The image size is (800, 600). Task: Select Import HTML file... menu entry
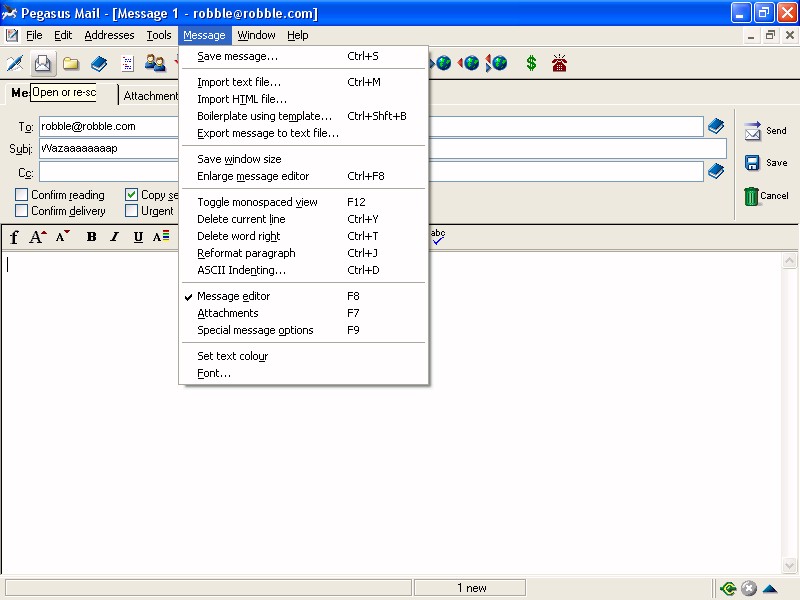(x=304, y=99)
